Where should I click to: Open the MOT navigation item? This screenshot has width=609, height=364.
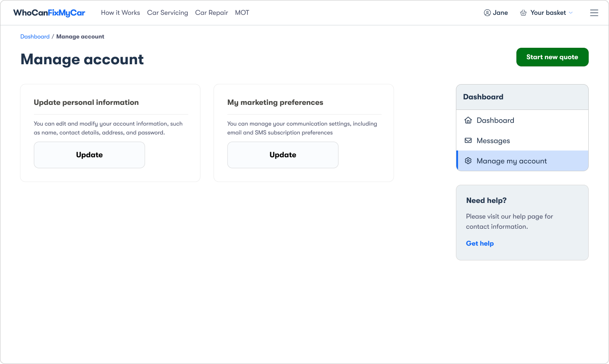pyautogui.click(x=242, y=13)
